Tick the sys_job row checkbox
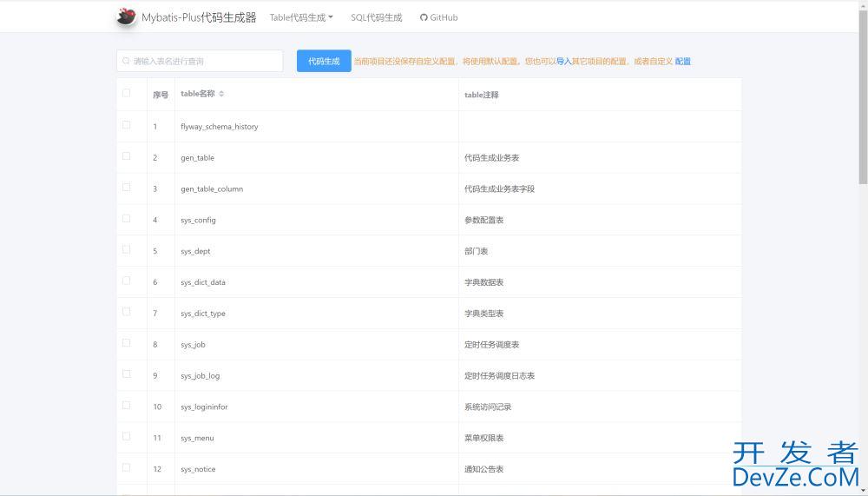Screen dimensions: 868x496 pos(126,343)
